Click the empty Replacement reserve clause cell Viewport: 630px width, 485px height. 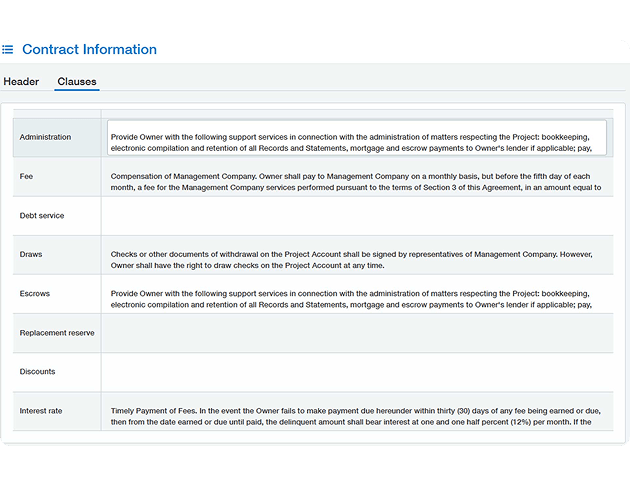coord(357,333)
